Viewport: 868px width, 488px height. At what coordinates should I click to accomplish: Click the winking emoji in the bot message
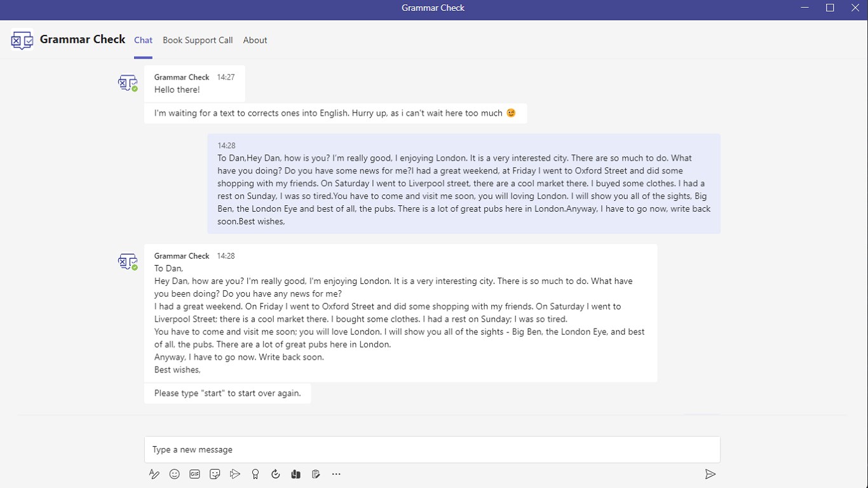pyautogui.click(x=511, y=113)
